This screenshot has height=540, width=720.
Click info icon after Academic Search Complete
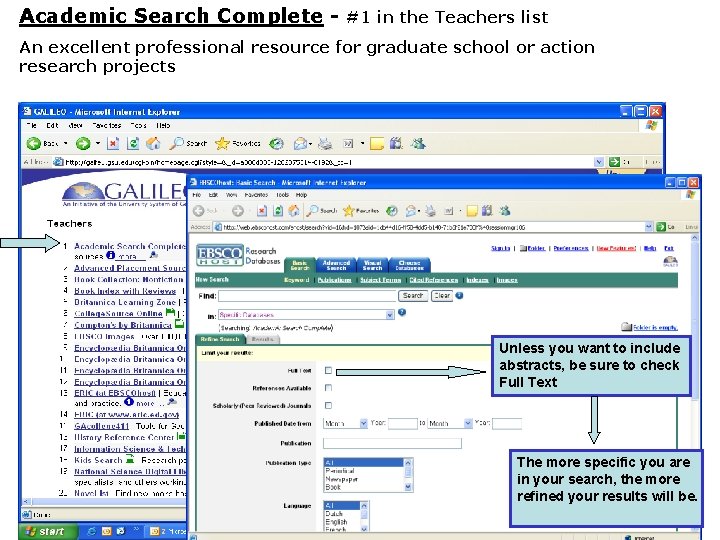pyautogui.click(x=111, y=255)
